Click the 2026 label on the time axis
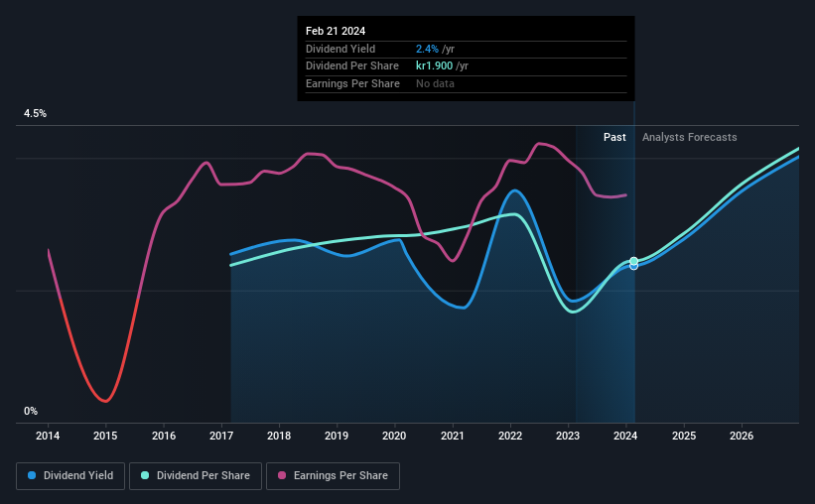This screenshot has width=815, height=504. [x=742, y=436]
